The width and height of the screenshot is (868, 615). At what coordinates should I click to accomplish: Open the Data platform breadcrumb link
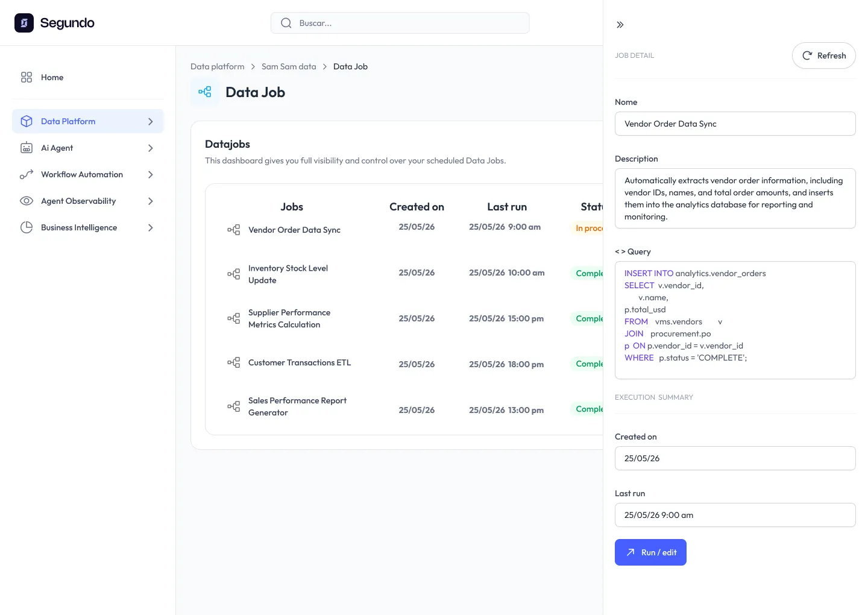[x=217, y=66]
